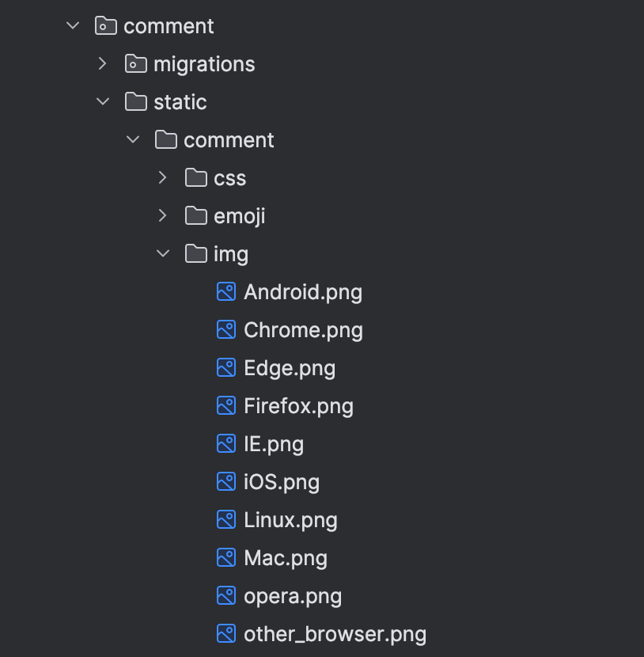Image resolution: width=644 pixels, height=657 pixels.
Task: Click the top-level comment package folder icon
Action: (105, 25)
